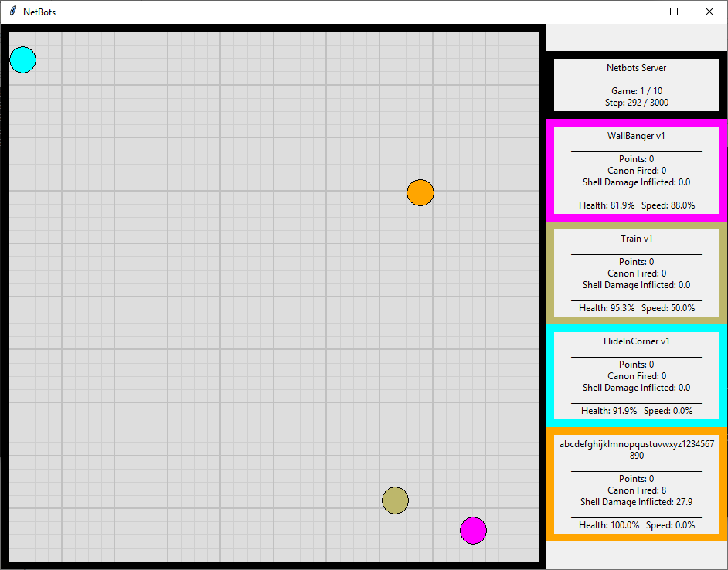Click Train's Speed 50.0% label

pos(671,307)
